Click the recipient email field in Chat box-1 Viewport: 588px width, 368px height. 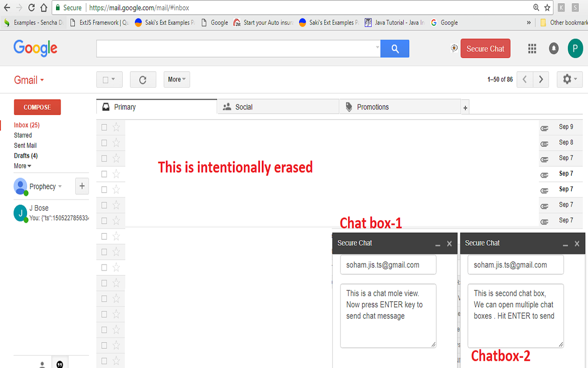pyautogui.click(x=388, y=264)
